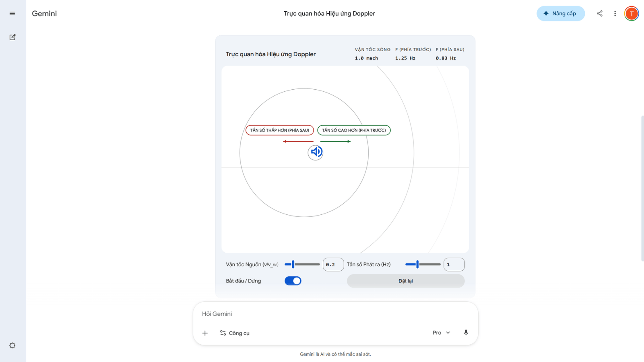Open the settings gear icon
The image size is (644, 362).
pos(12,346)
